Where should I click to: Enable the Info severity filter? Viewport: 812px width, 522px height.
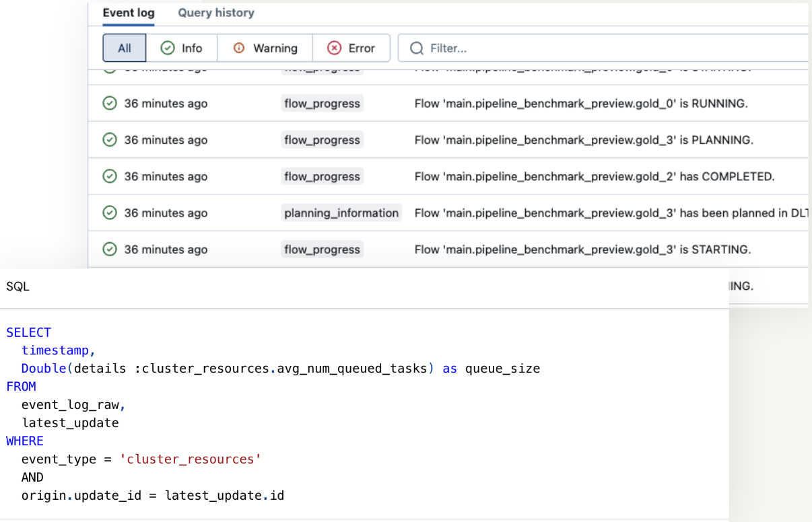tap(182, 48)
